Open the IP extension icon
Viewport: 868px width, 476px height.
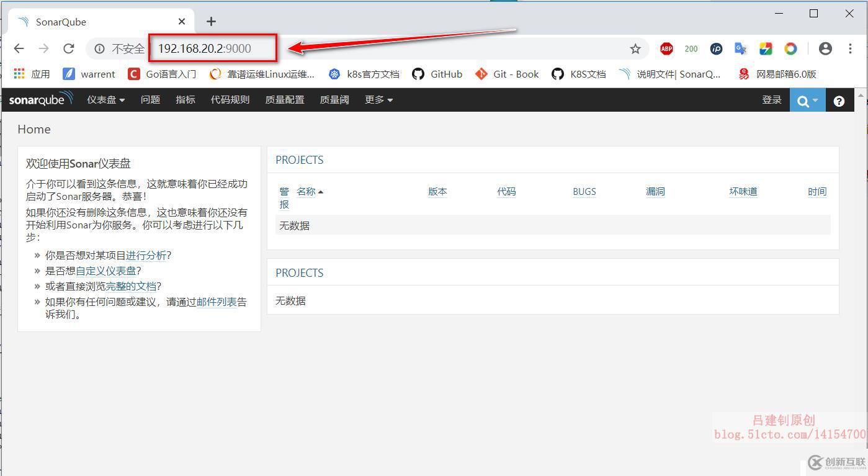pos(716,48)
